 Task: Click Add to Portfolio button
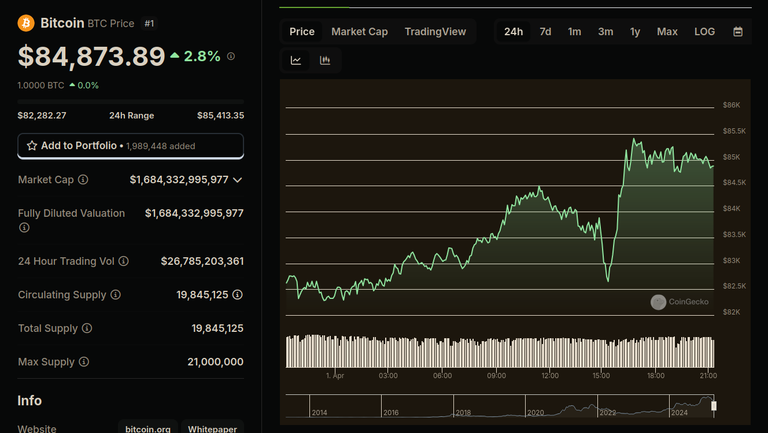point(131,146)
